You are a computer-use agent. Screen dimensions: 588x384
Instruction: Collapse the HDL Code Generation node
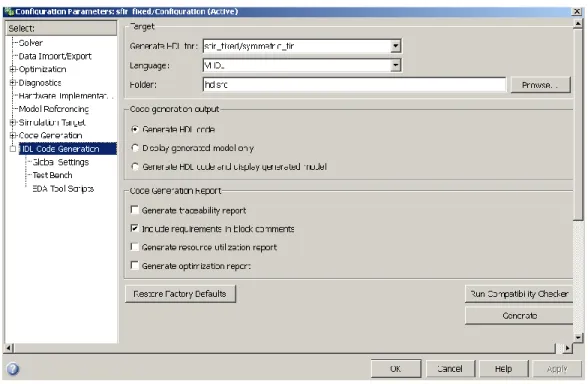point(12,149)
